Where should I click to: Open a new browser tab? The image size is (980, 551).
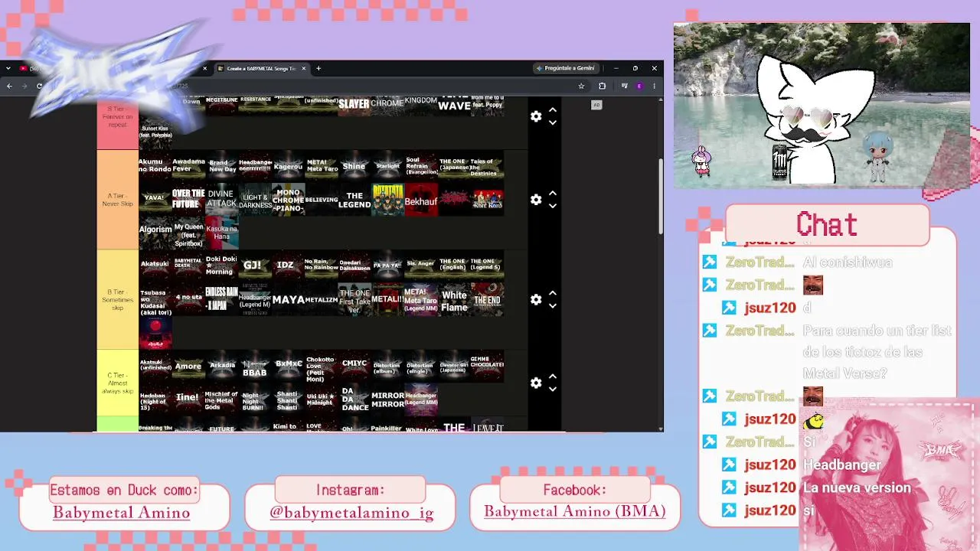tap(318, 68)
